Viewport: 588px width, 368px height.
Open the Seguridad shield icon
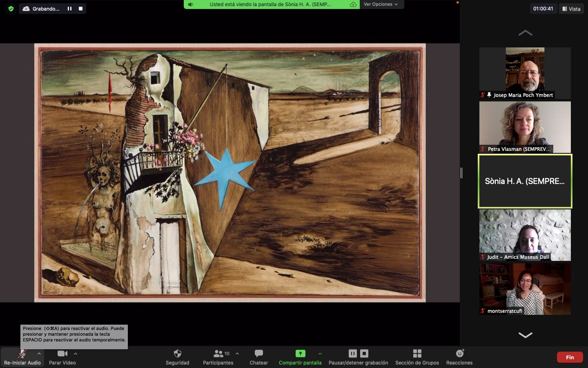point(177,354)
